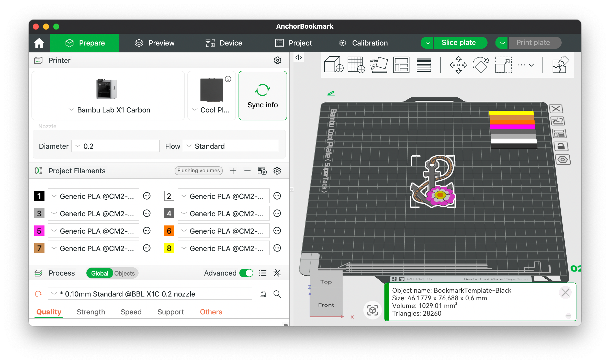Viewport: 610px width, 364px height.
Task: Click the Add cube primitive icon
Action: pos(333,65)
